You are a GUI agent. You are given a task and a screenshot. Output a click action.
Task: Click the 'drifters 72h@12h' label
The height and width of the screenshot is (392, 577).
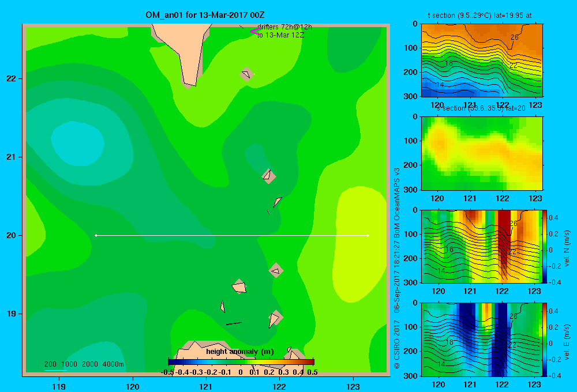(x=284, y=27)
